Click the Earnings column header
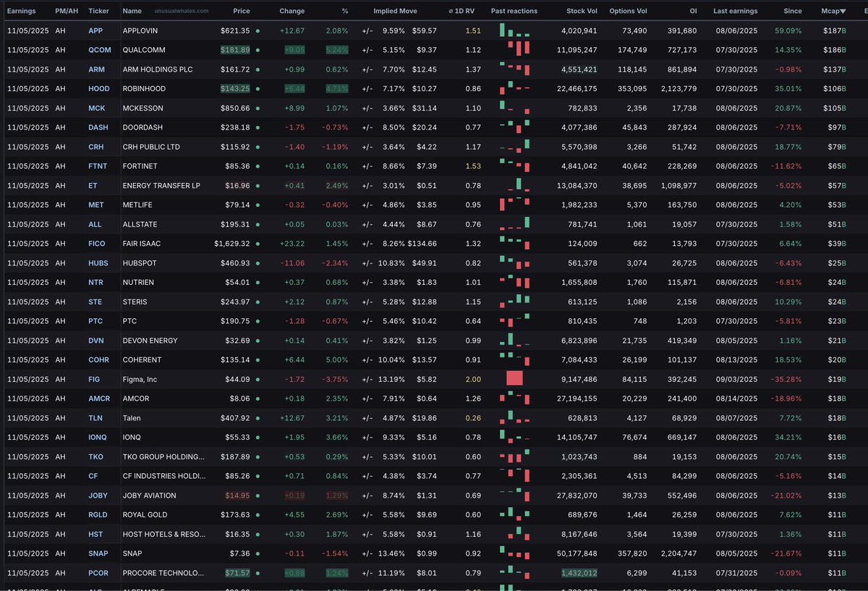868x591 pixels. click(x=22, y=12)
